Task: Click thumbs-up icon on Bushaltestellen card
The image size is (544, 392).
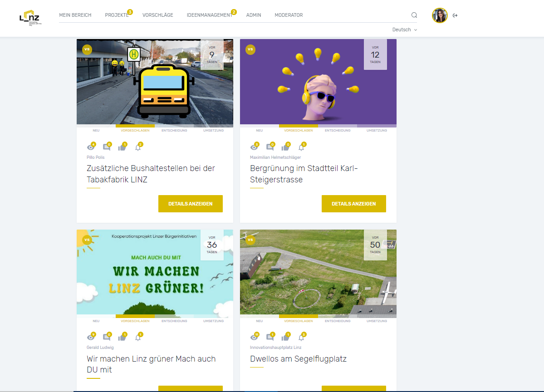Action: point(122,147)
